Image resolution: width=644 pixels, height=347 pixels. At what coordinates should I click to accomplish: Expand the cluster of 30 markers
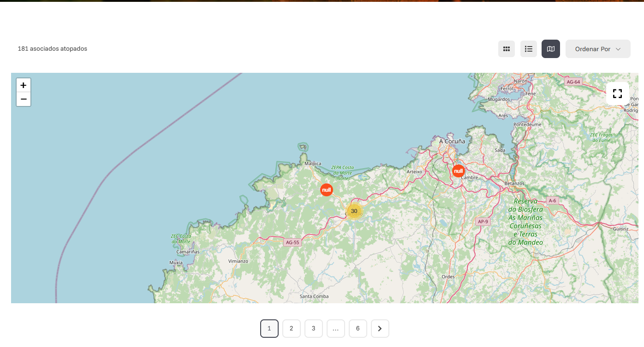click(354, 211)
